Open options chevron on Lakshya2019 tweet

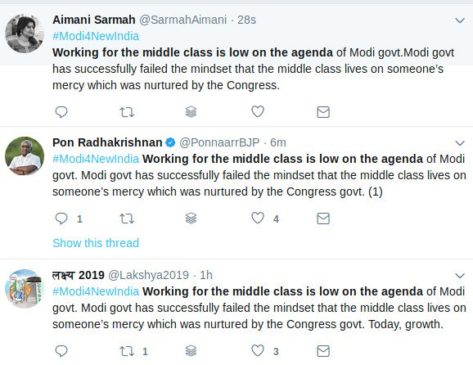tap(460, 276)
